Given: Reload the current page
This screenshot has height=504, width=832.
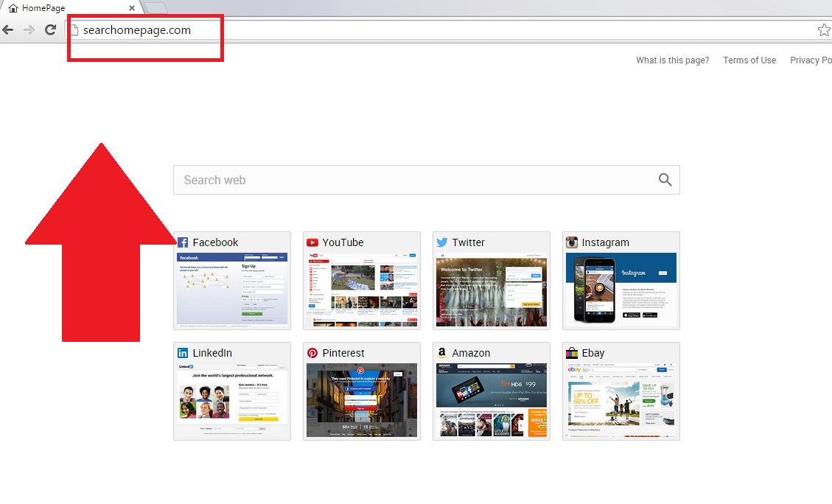Looking at the screenshot, I should 50,30.
